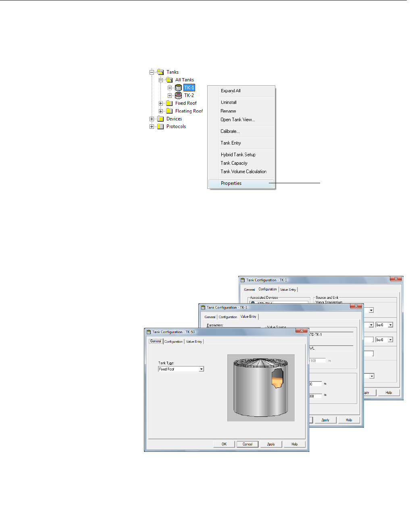Select Configuration tab in middle TK-1 window
414x532 pixels.
coord(228,317)
